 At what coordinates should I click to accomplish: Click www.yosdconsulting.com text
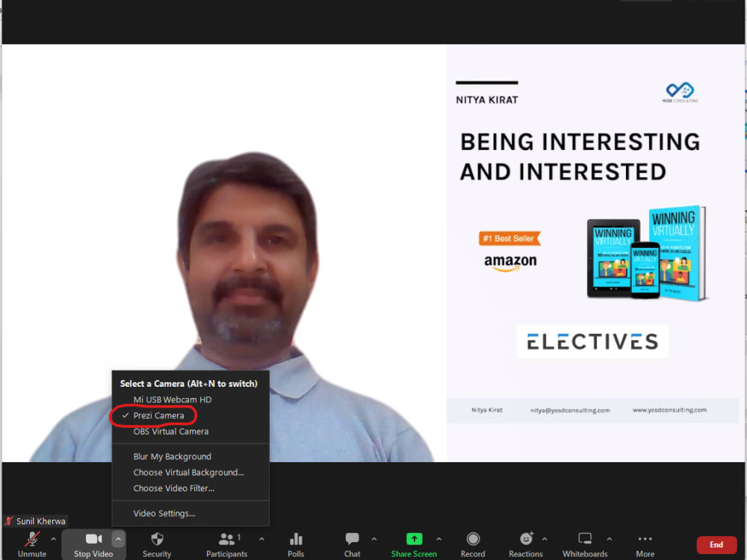coord(669,410)
